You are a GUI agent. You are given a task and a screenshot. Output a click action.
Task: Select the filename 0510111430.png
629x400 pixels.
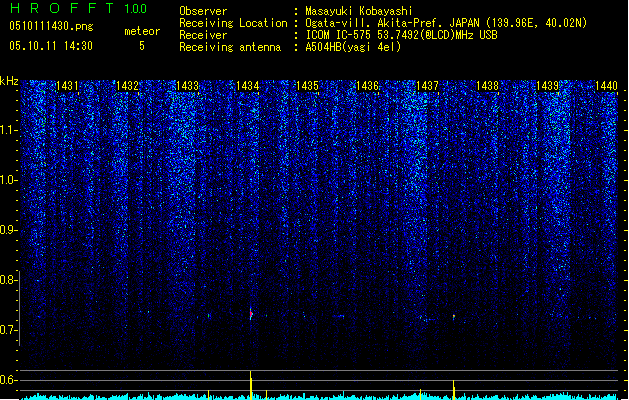point(51,26)
